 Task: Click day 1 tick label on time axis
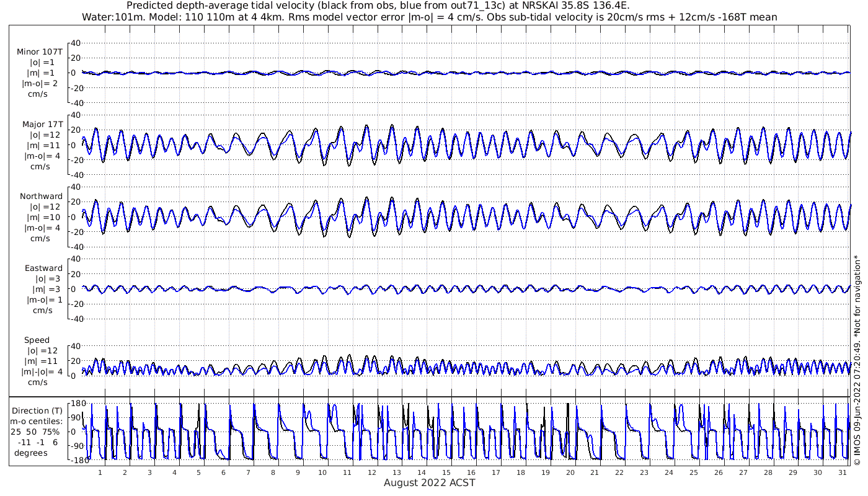pyautogui.click(x=100, y=472)
